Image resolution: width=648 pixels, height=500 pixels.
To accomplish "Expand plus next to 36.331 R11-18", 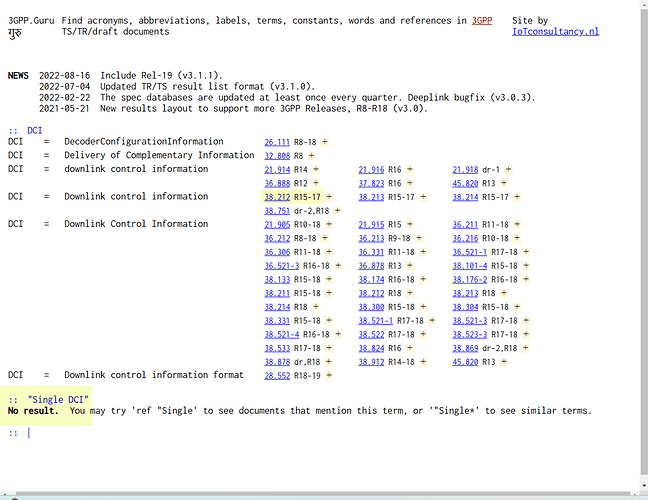I will (423, 252).
